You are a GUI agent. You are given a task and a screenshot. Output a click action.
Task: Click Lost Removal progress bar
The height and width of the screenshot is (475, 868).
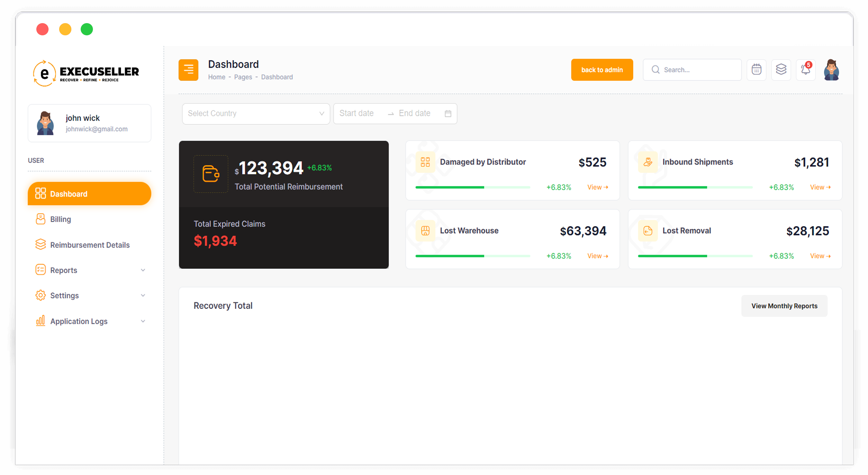tap(695, 256)
